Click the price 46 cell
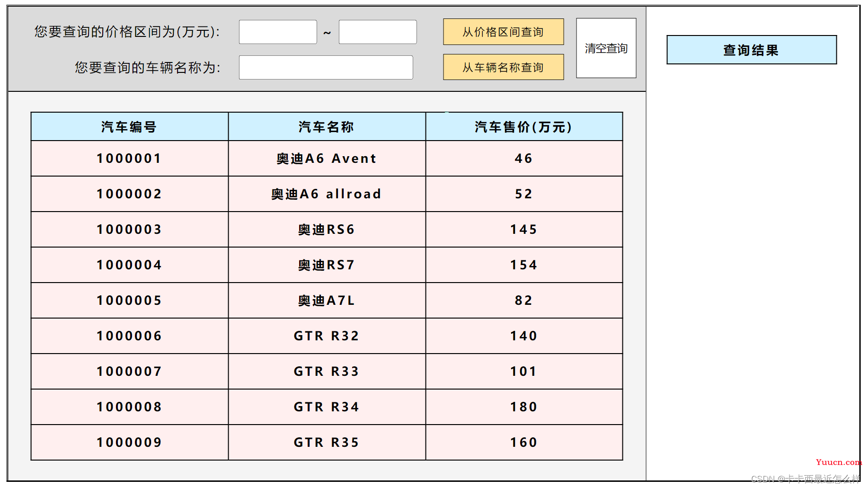The image size is (868, 488). (524, 159)
